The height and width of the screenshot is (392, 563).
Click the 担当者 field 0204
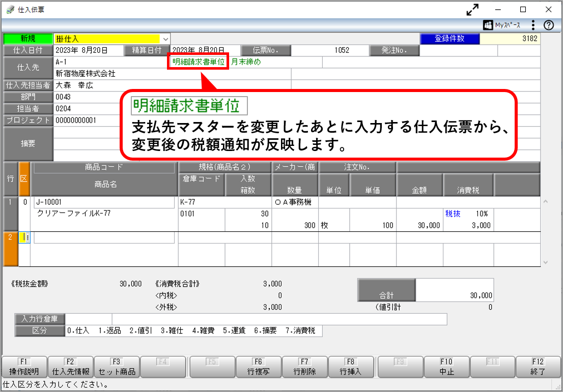click(86, 109)
